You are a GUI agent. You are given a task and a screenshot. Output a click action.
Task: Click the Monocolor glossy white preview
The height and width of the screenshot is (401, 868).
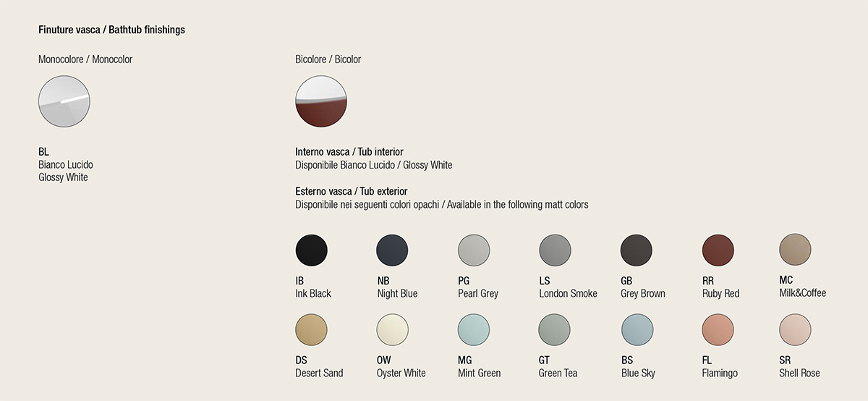click(64, 101)
